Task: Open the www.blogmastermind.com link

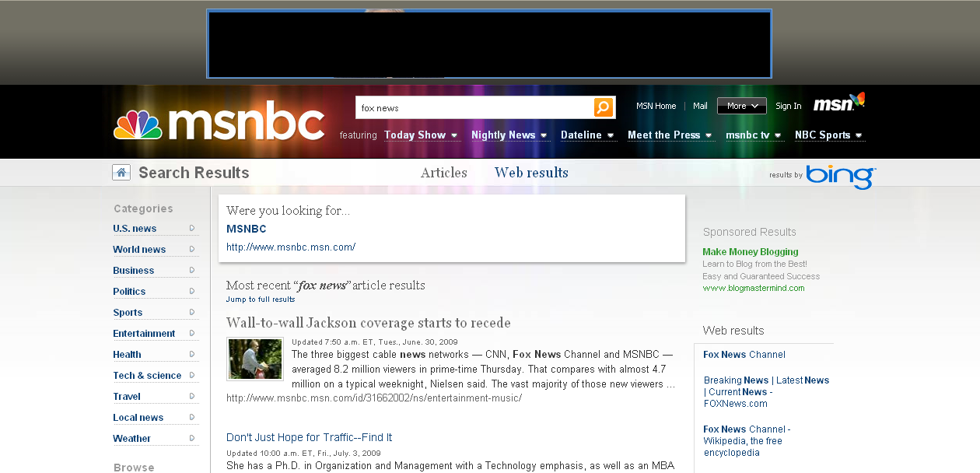Action: (x=754, y=288)
